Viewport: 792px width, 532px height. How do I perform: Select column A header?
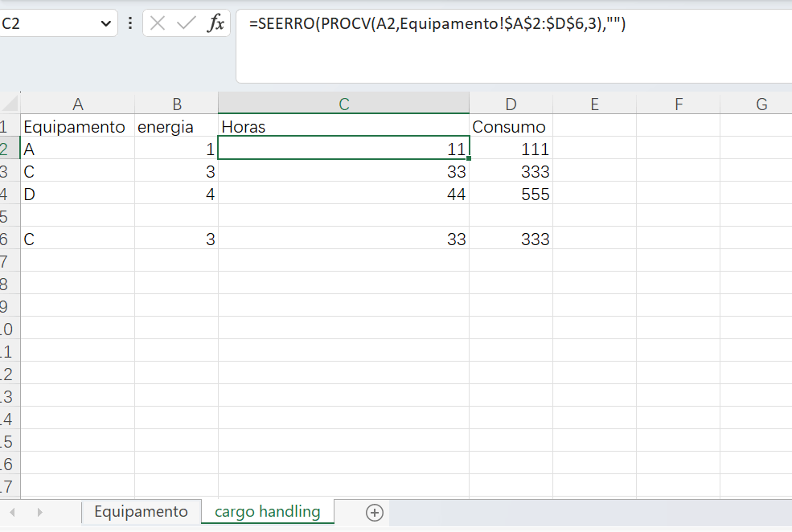[77, 104]
